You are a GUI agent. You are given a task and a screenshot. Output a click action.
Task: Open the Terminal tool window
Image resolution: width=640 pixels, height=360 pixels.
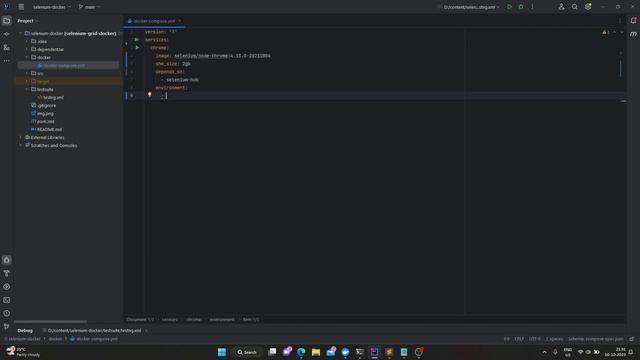[7, 300]
